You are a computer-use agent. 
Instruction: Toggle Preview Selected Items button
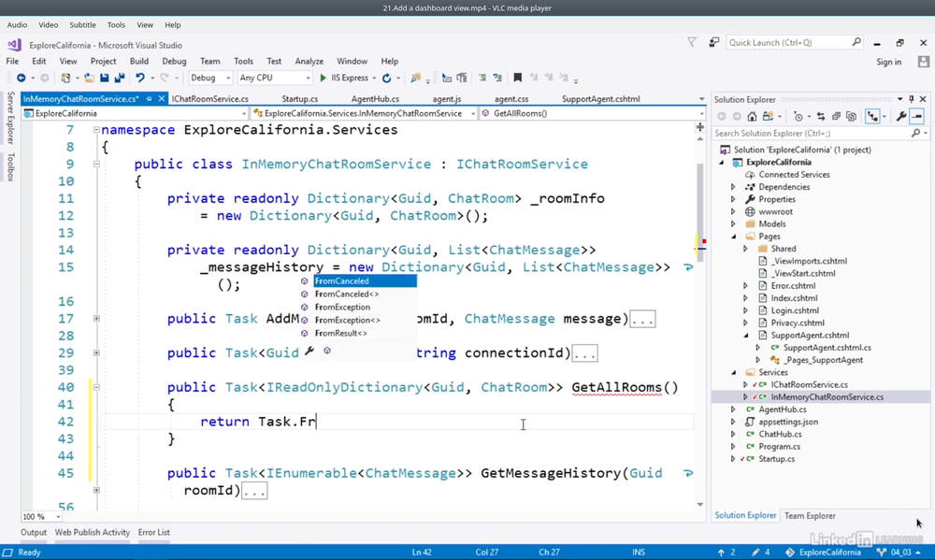[x=916, y=116]
